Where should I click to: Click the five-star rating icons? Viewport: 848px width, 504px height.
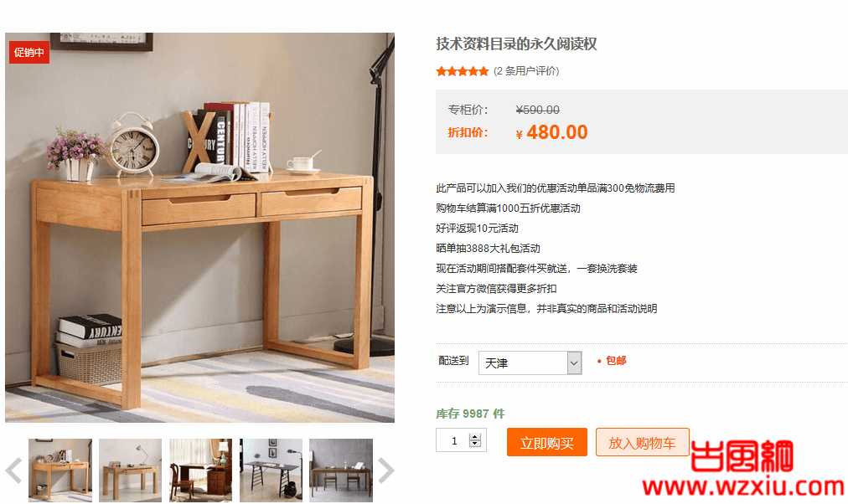point(463,71)
